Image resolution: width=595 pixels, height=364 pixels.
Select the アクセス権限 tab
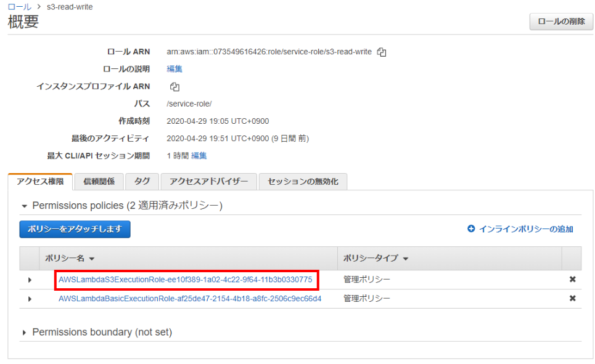pyautogui.click(x=40, y=182)
